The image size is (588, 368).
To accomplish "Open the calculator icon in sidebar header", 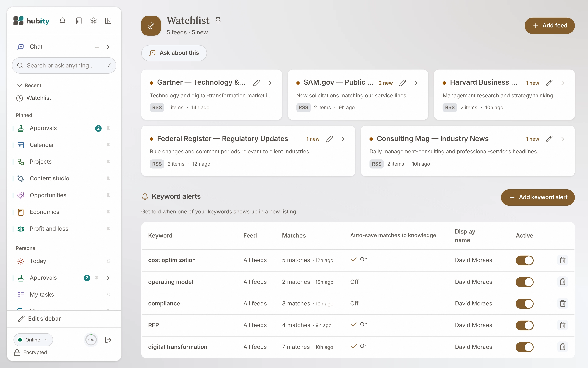I will [79, 21].
